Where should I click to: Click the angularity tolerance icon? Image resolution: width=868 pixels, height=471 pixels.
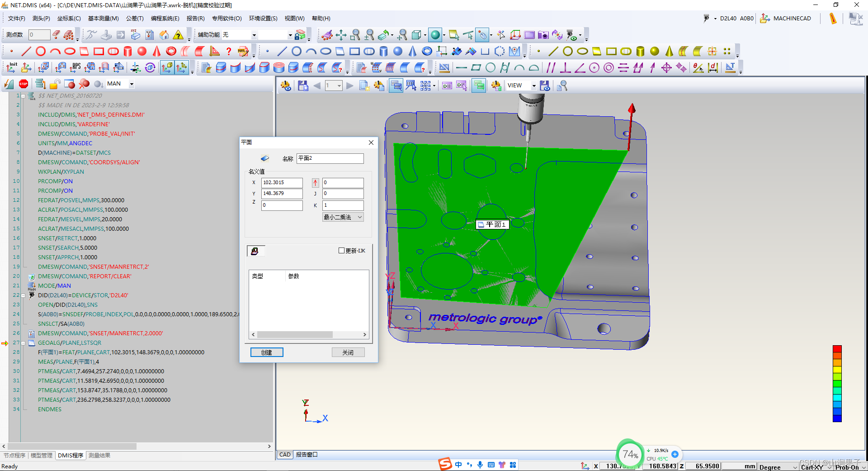(580, 68)
